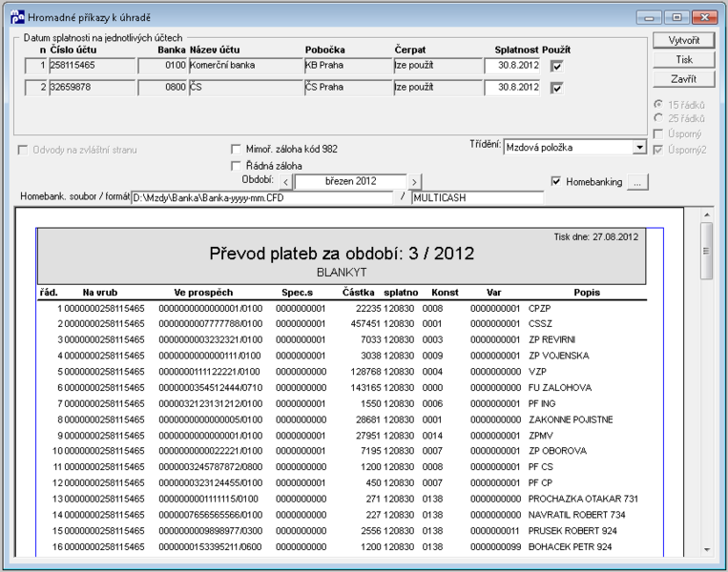Click the Zavřít button

click(x=684, y=79)
